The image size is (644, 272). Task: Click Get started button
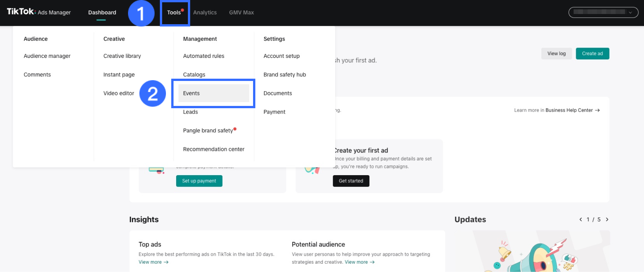pyautogui.click(x=351, y=181)
